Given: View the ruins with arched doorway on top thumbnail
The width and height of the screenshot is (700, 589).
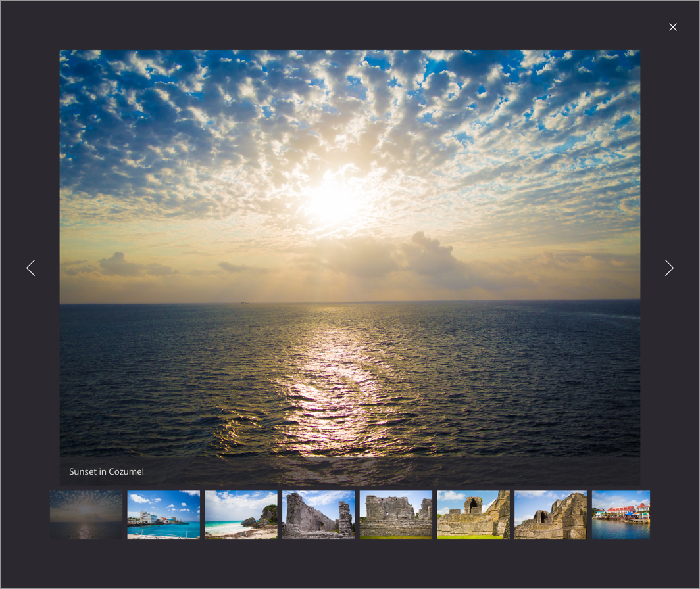Looking at the screenshot, I should (x=473, y=515).
